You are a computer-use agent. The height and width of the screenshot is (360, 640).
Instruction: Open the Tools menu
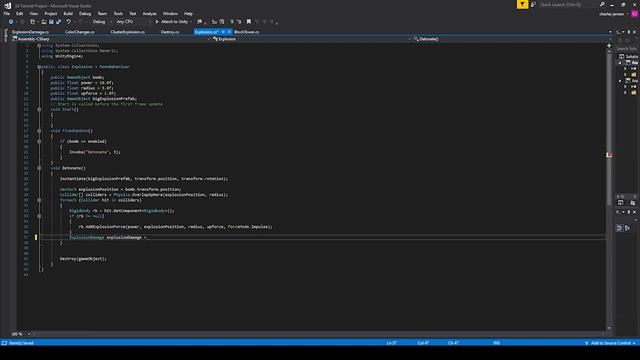tap(118, 13)
